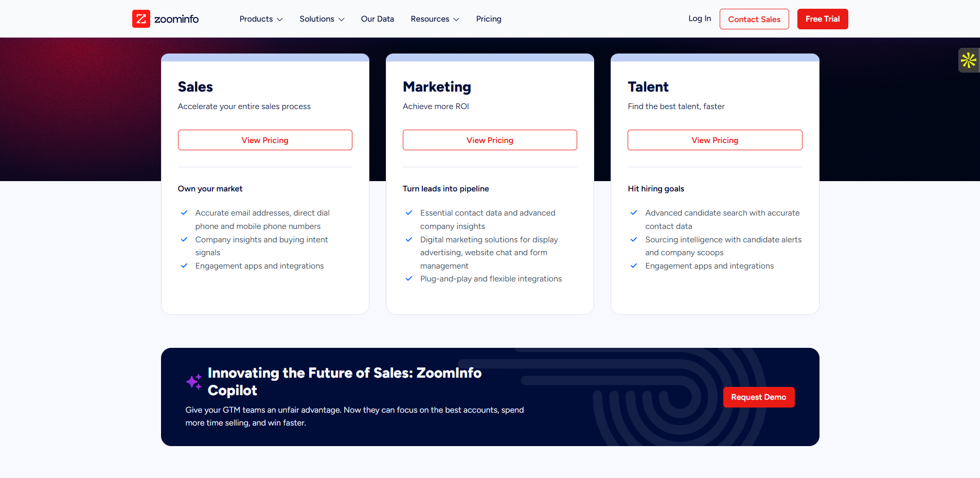Click checkmark beside Advanced candidate search
Screen dimensions: 980x478
[634, 213]
